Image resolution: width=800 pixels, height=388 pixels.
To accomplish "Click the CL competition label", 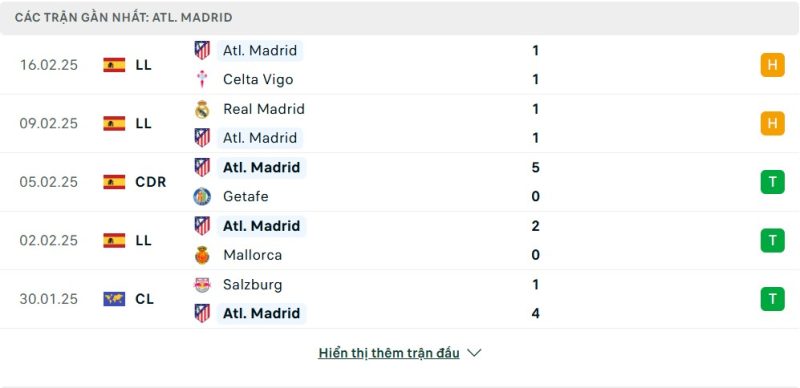I will coord(144,299).
